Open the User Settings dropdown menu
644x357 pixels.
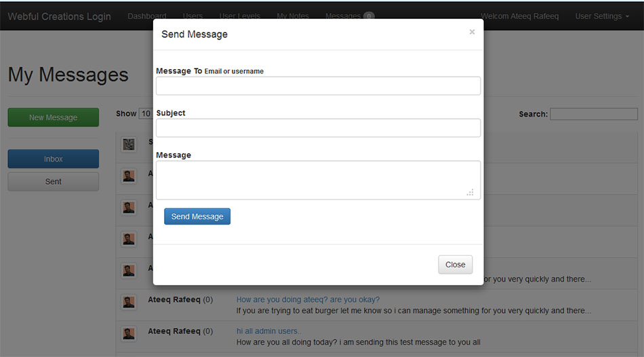pos(601,16)
